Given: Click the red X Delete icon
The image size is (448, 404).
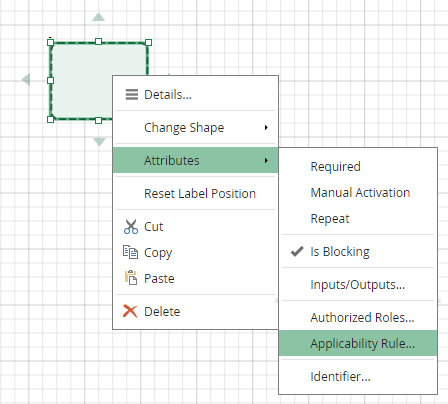Looking at the screenshot, I should click(130, 311).
